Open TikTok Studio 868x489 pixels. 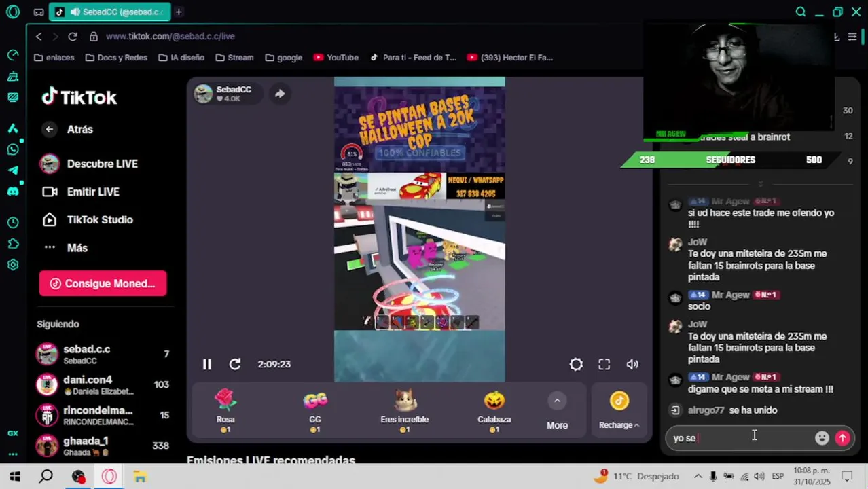pyautogui.click(x=88, y=219)
